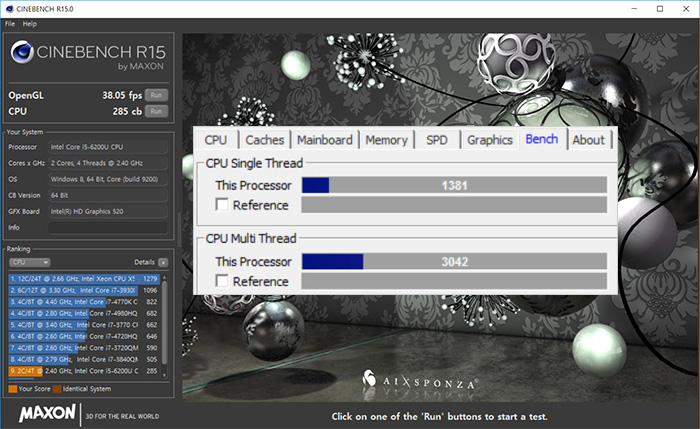Open the About tab
This screenshot has width=700, height=429.
[589, 140]
